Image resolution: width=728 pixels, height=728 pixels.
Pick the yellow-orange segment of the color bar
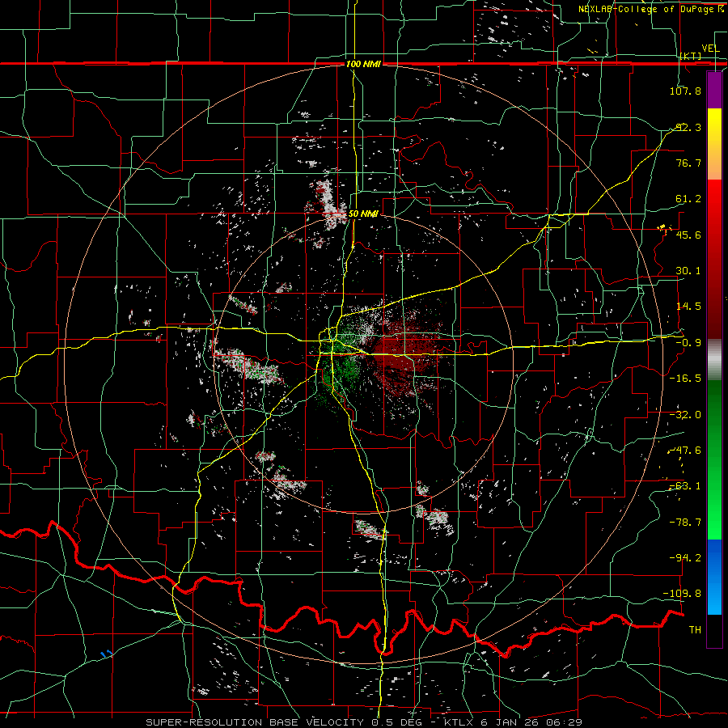714,144
